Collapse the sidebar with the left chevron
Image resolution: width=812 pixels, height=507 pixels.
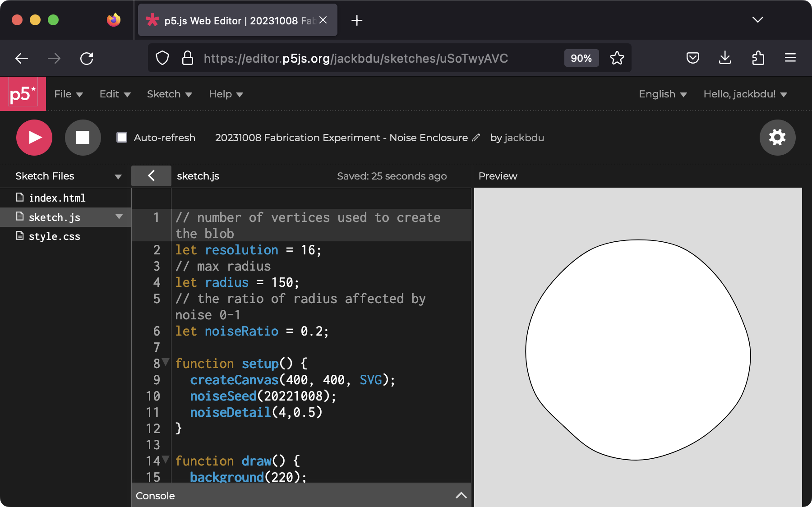[x=151, y=176]
